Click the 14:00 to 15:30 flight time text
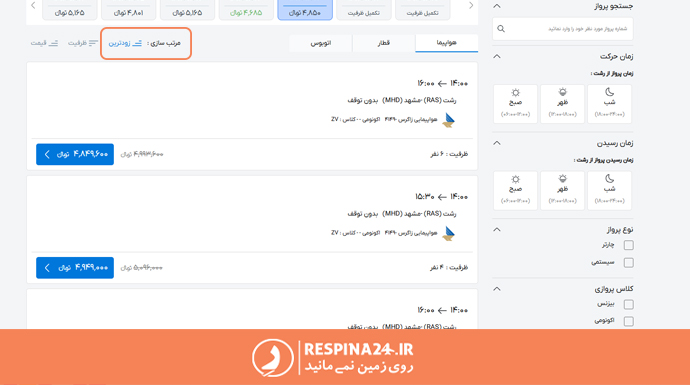This screenshot has height=385, width=690. click(441, 197)
